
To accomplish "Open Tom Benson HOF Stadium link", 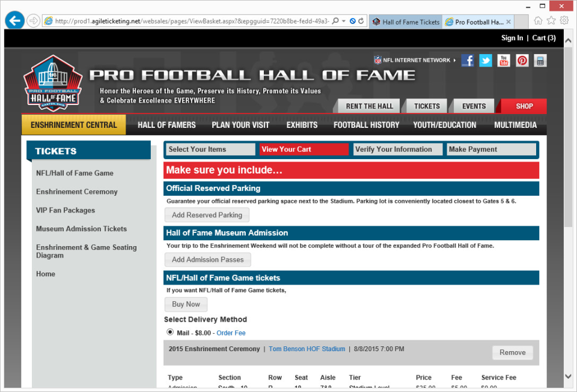I will tap(307, 349).
